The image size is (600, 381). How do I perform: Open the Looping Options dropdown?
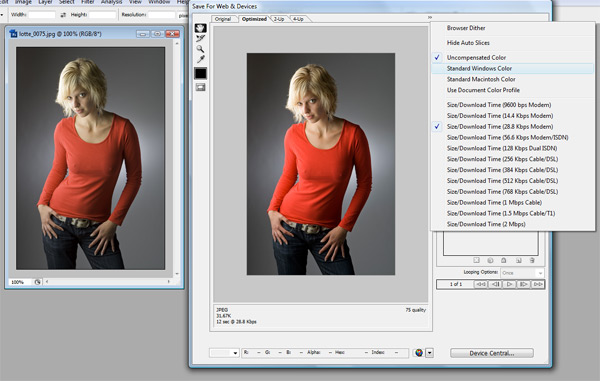point(522,273)
